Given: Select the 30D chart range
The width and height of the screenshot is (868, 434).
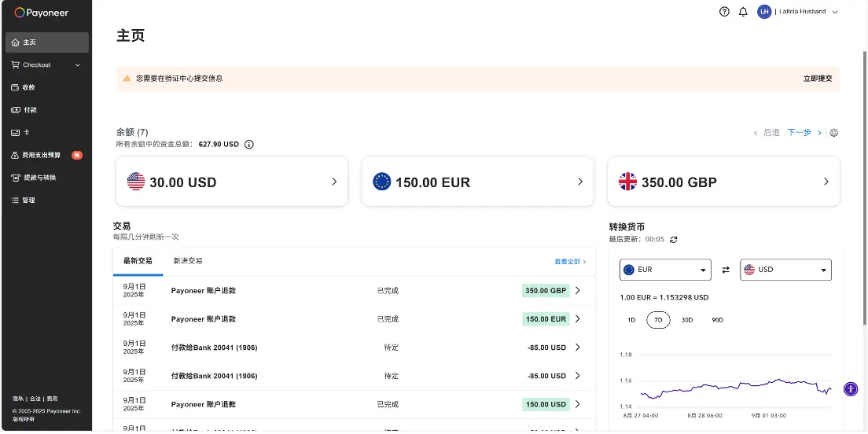Looking at the screenshot, I should pos(687,320).
